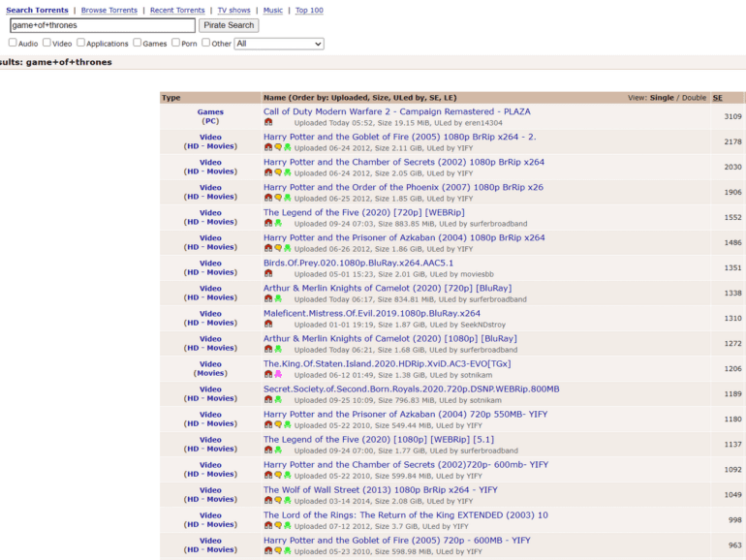Tick the Audio checkbox
Viewport: 746px width, 560px height.
click(13, 43)
